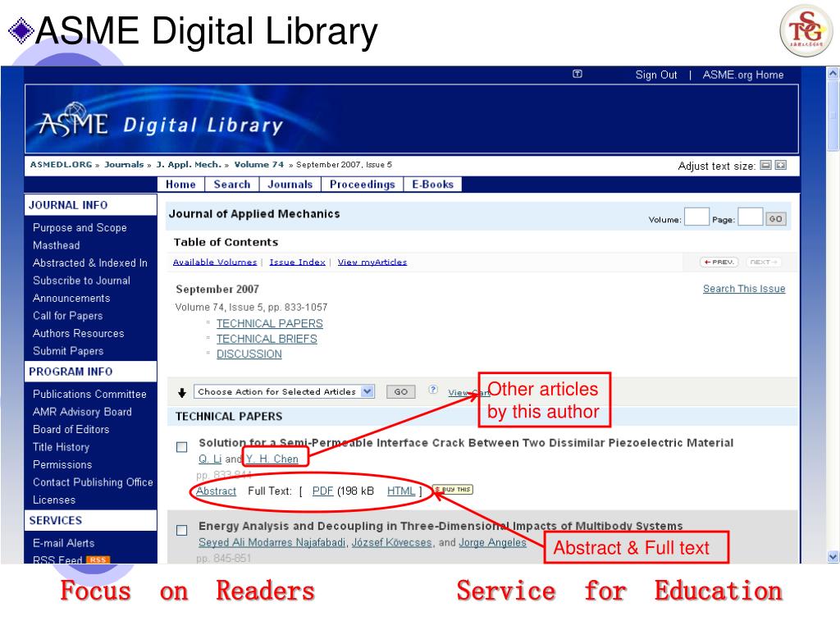The width and height of the screenshot is (840, 630).
Task: Click the Search This Issue link
Action: pyautogui.click(x=744, y=289)
